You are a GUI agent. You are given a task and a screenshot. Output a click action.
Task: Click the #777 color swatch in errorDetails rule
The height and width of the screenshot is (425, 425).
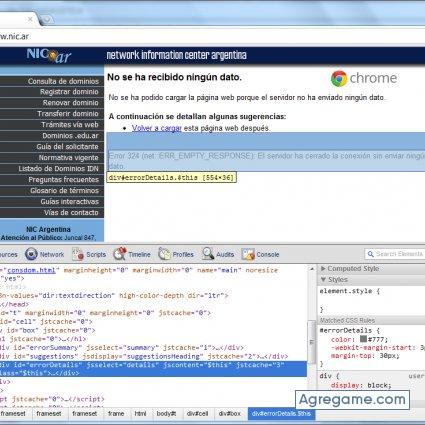(363, 339)
